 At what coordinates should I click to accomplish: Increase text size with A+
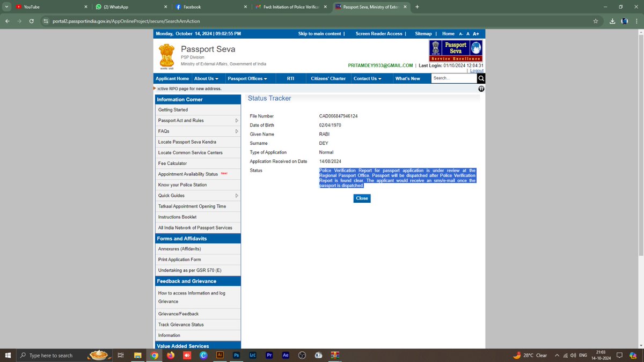coord(476,34)
